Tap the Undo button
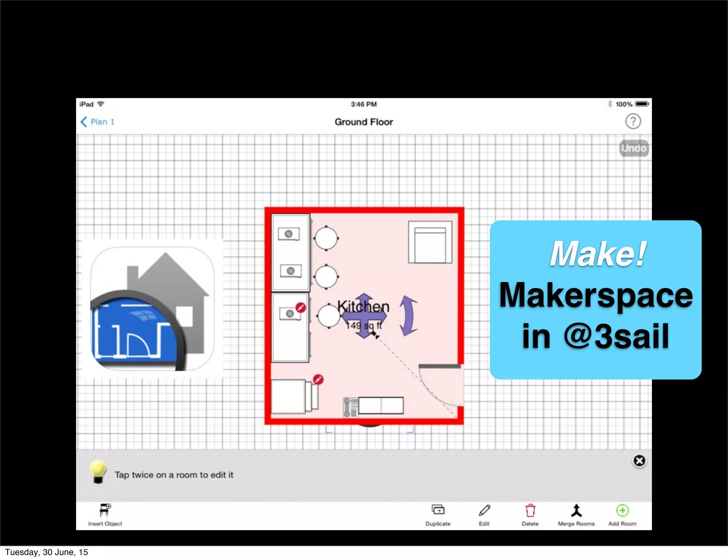 (x=634, y=148)
